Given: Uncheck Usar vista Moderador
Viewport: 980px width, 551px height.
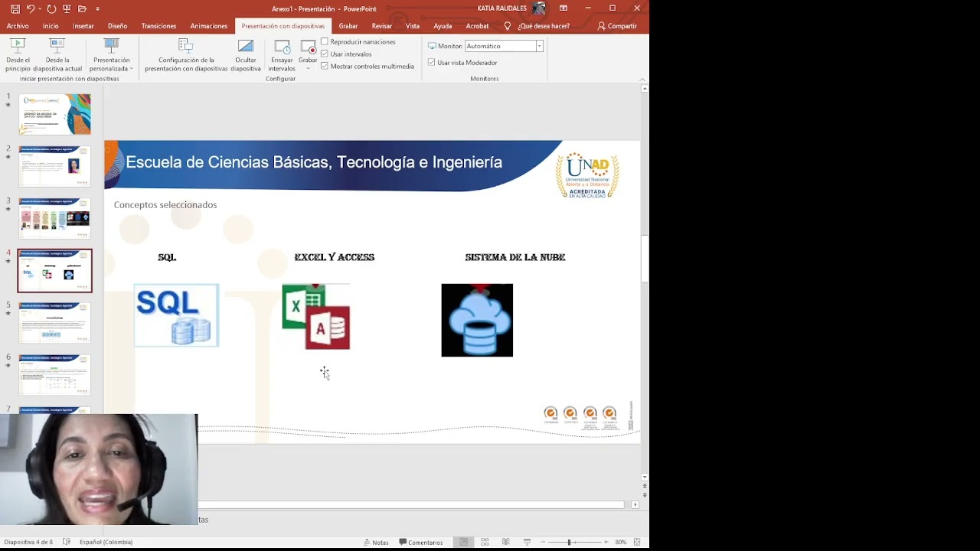Looking at the screenshot, I should coord(432,62).
